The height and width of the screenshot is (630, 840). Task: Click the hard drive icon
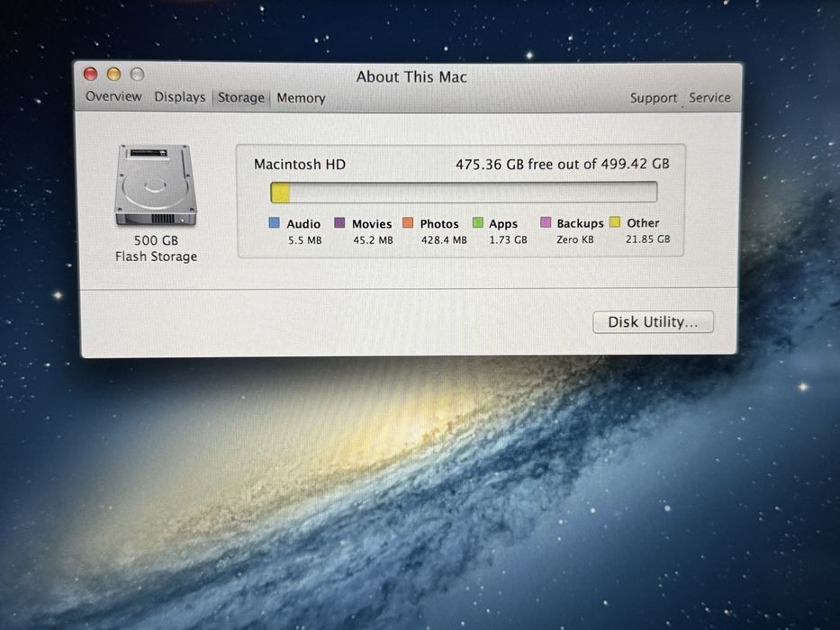[x=156, y=185]
